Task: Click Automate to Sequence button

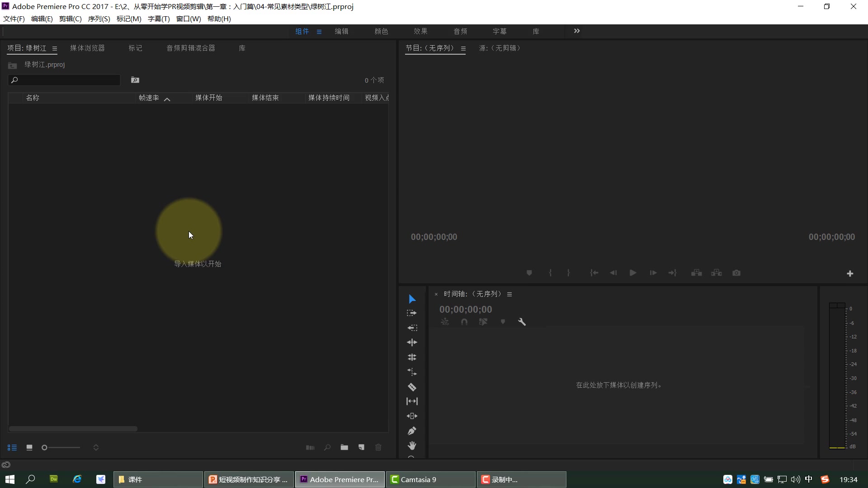Action: pyautogui.click(x=310, y=447)
